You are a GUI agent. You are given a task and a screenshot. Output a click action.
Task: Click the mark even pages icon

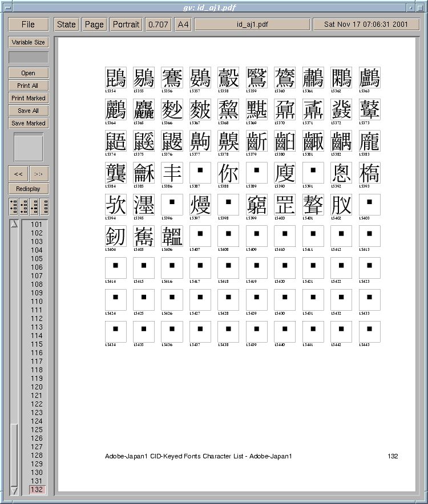pos(24,206)
